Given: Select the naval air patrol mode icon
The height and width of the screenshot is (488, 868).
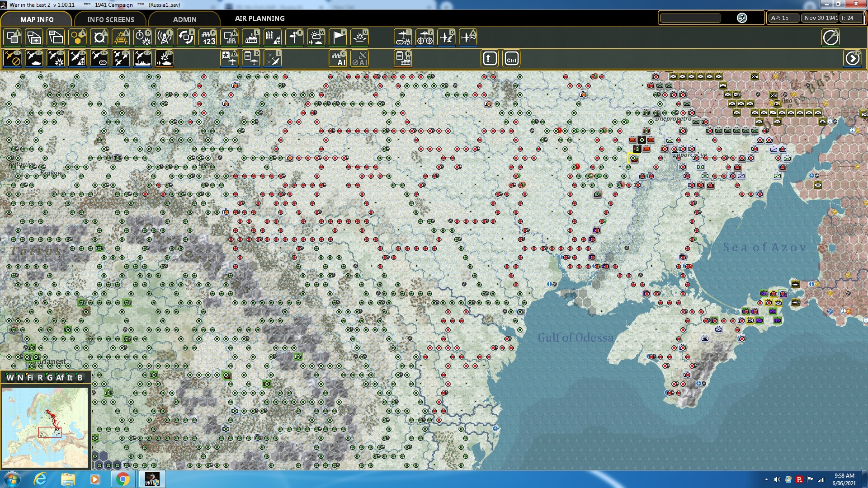Looking at the screenshot, I should click(142, 59).
